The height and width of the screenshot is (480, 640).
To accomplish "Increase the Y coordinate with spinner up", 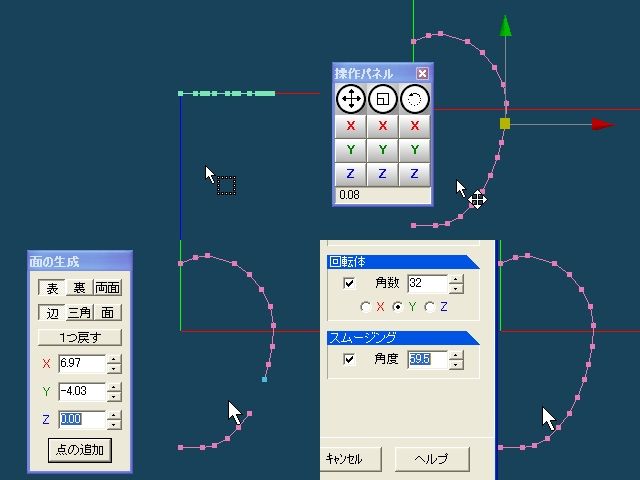I will [x=114, y=387].
